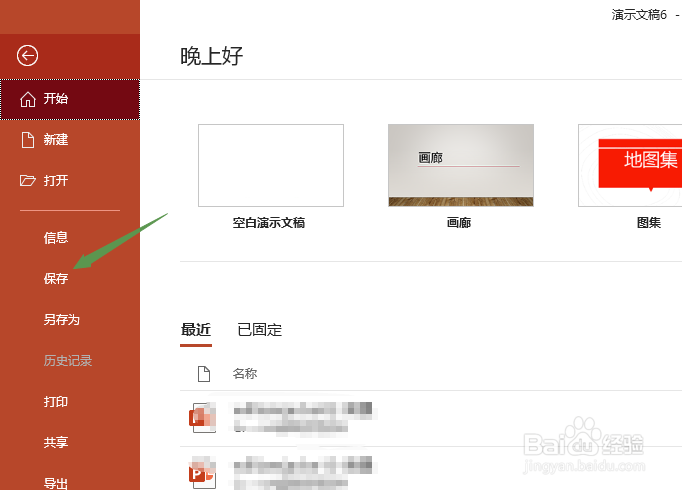The height and width of the screenshot is (490, 682).
Task: Open the 另存为 option
Action: [x=62, y=320]
